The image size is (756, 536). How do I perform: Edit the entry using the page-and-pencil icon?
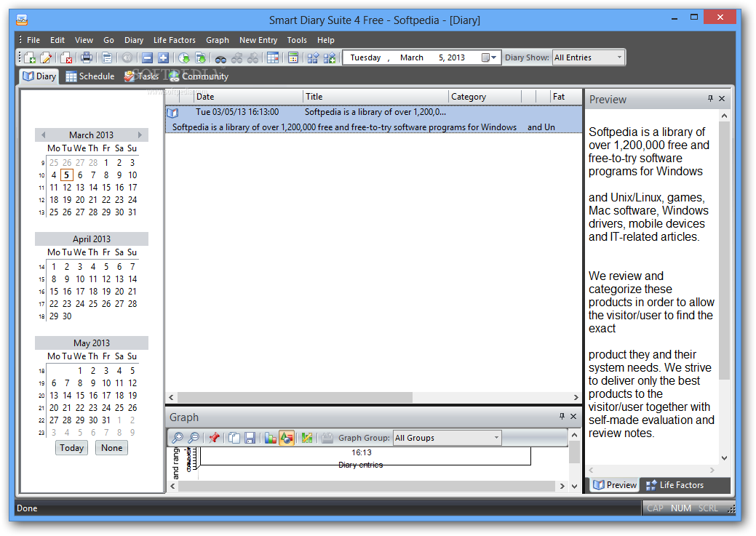point(46,58)
